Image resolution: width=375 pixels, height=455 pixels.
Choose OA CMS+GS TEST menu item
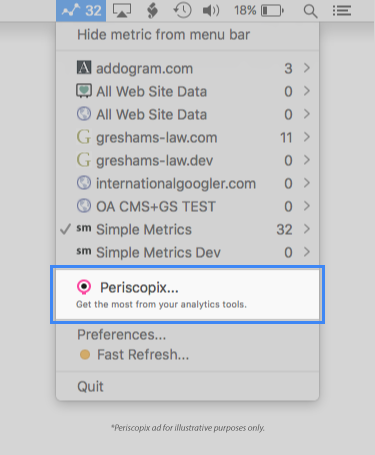[187, 206]
